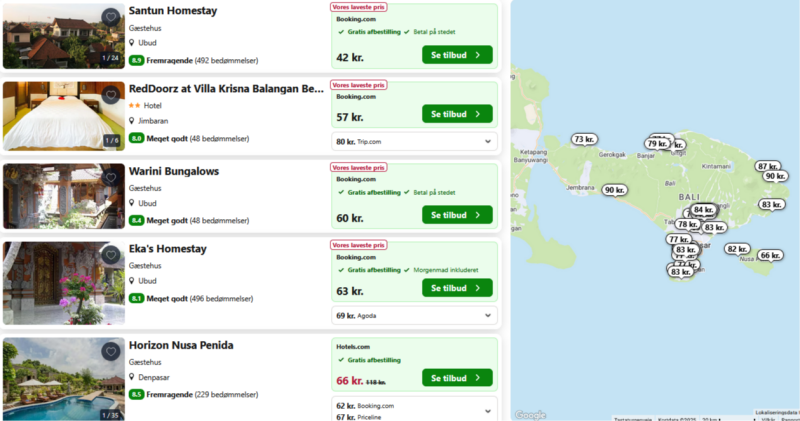
Task: Click the heart on Eka's Homestay photo
Action: [110, 257]
